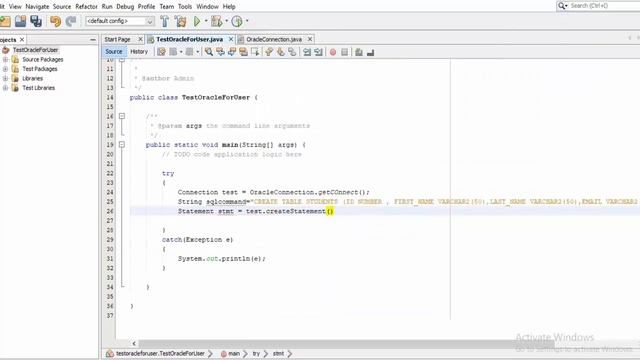The width and height of the screenshot is (640, 360).
Task: Switch editor to Source view
Action: 113,51
